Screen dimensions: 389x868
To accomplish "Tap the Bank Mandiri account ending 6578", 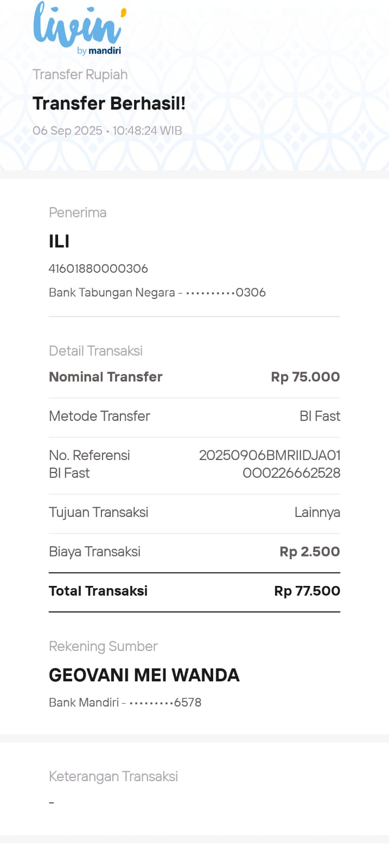I will pyautogui.click(x=125, y=703).
